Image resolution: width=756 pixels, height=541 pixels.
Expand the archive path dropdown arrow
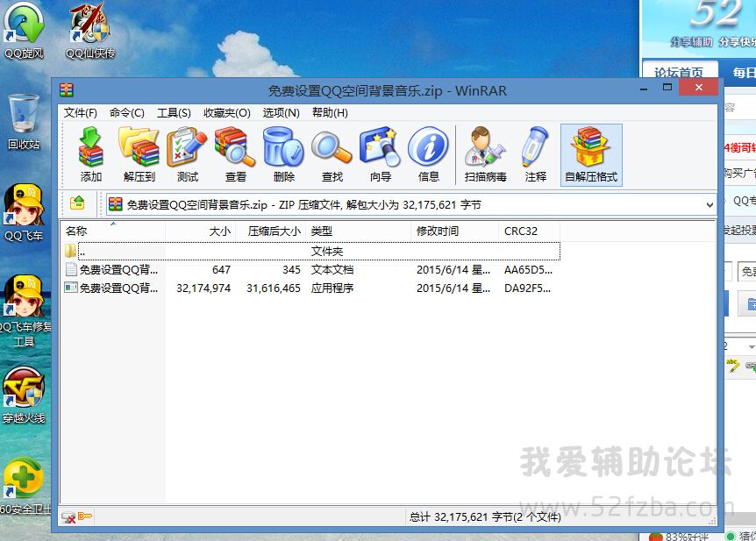pos(710,204)
